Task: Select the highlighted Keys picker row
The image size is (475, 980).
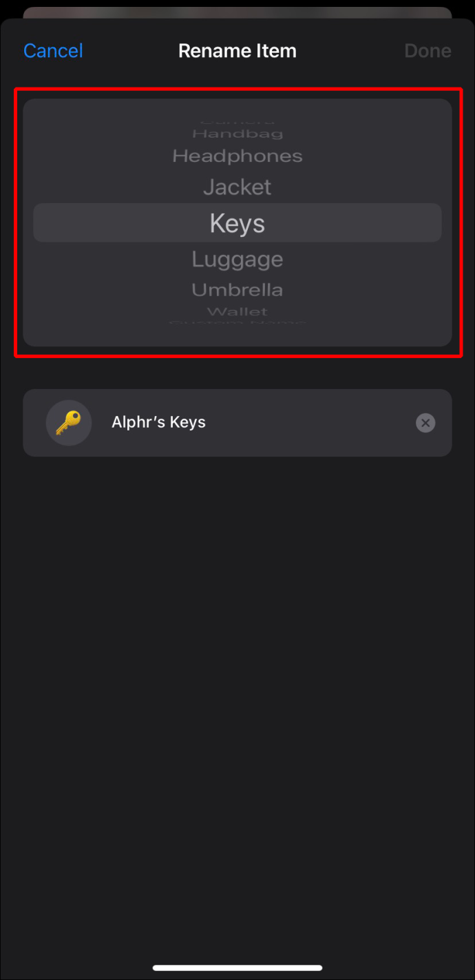Action: (x=237, y=222)
